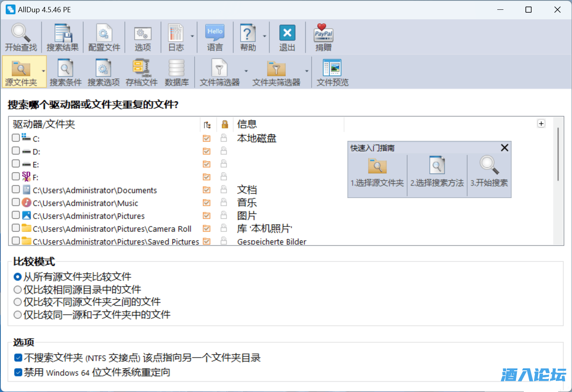Uncheck 禁用 Windows 64 位文件系统重定向
The height and width of the screenshot is (392, 572).
[x=18, y=372]
